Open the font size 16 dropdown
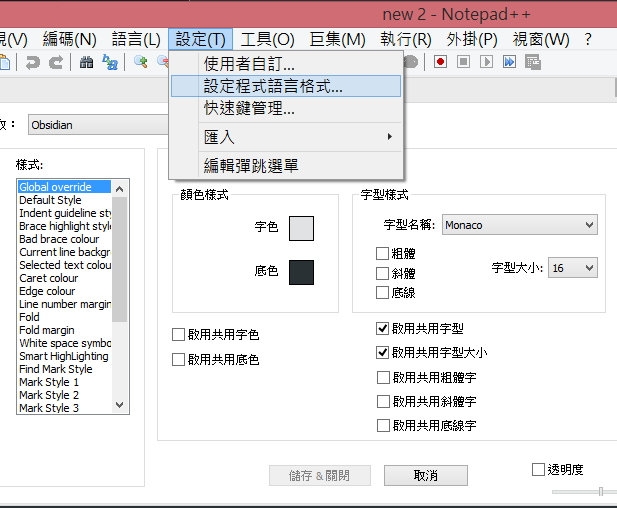Image resolution: width=617 pixels, height=508 pixels. [573, 268]
